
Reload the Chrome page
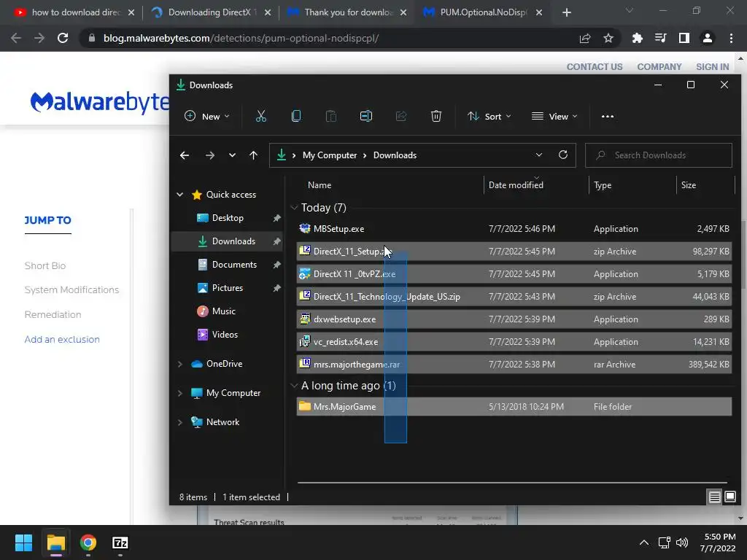point(63,38)
